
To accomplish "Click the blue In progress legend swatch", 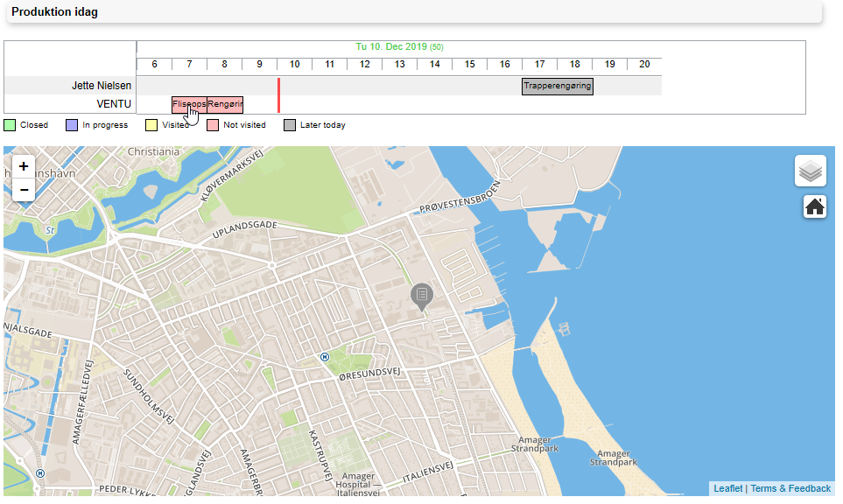I will [x=72, y=125].
